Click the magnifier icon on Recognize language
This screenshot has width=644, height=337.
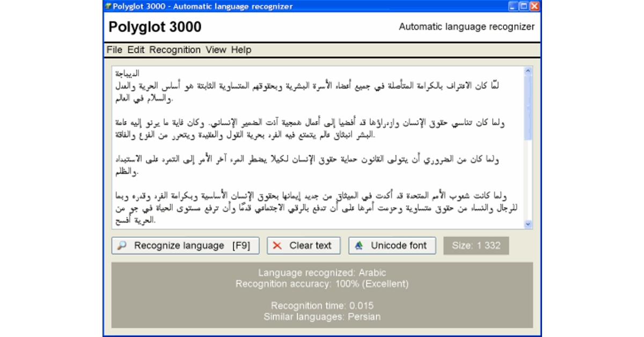point(122,246)
